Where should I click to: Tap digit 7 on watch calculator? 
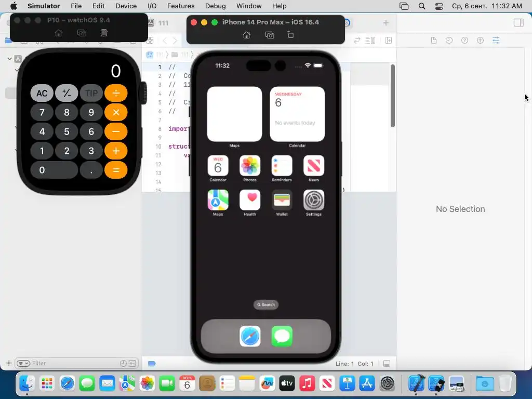pyautogui.click(x=42, y=112)
